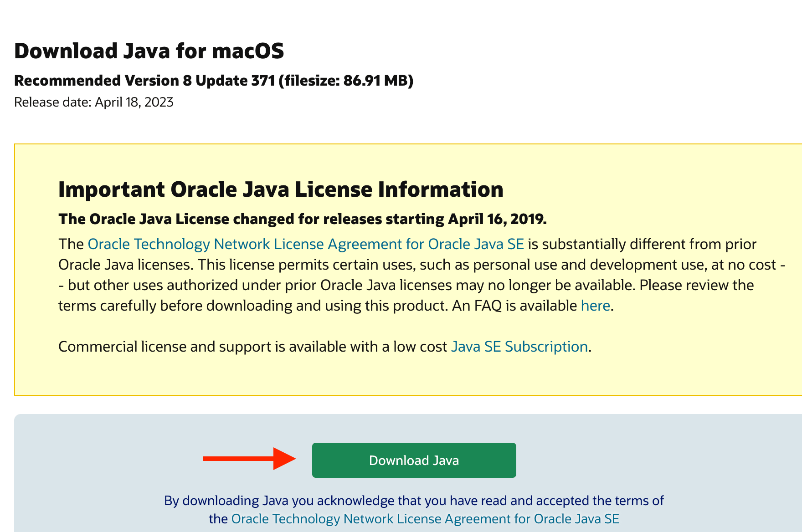
Task: Click inside the yellow license information box
Action: coord(401,373)
